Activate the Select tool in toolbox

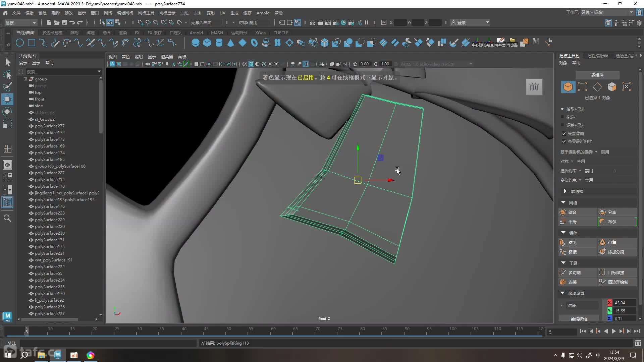pos(7,62)
